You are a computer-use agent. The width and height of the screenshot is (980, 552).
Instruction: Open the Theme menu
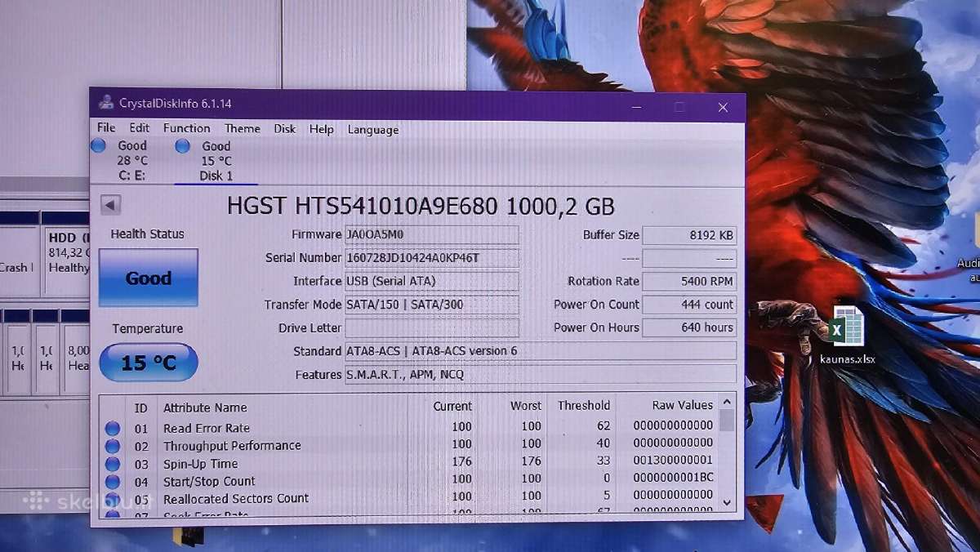pos(243,129)
